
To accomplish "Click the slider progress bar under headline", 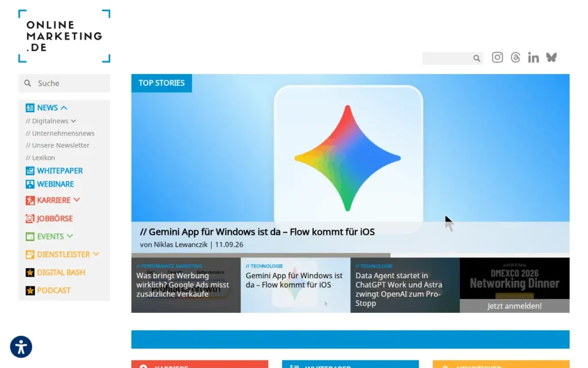I will point(350,255).
